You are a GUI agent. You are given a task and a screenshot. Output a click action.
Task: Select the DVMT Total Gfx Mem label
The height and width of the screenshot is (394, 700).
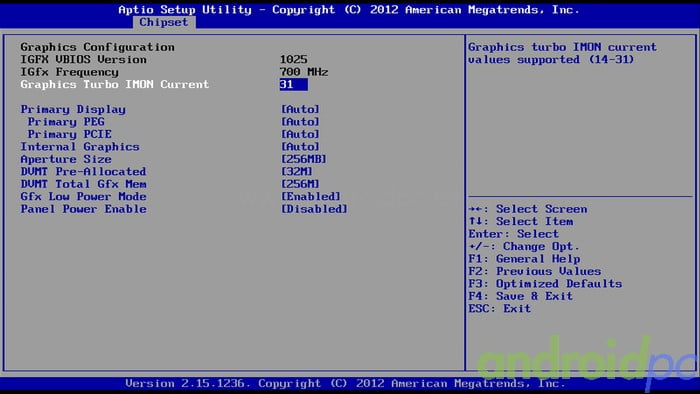(83, 184)
